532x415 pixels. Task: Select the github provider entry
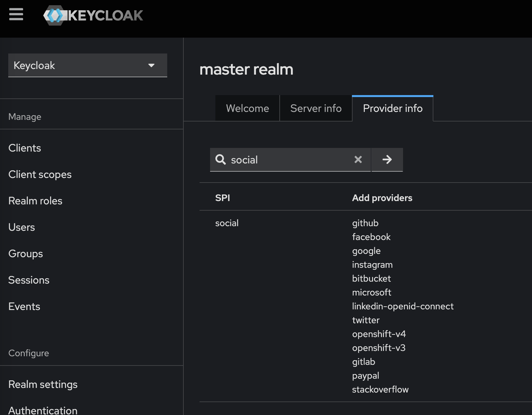[x=365, y=223]
